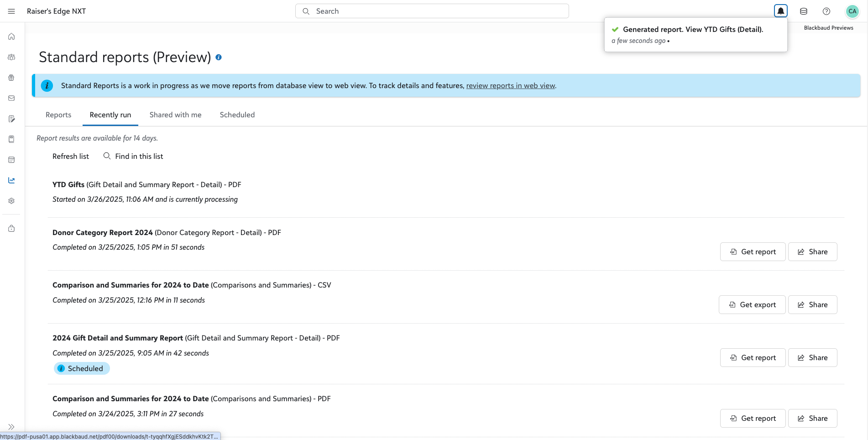The image size is (868, 440).
Task: Click the Standard reports (Preview) heading
Action: 125,58
